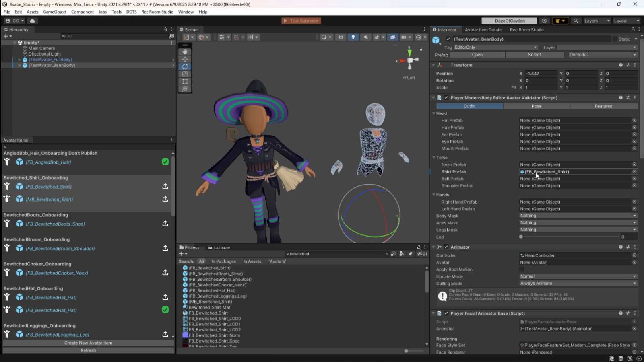Screen dimensions: 644x362
Task: Click the Test Subroom button
Action: pyautogui.click(x=301, y=21)
